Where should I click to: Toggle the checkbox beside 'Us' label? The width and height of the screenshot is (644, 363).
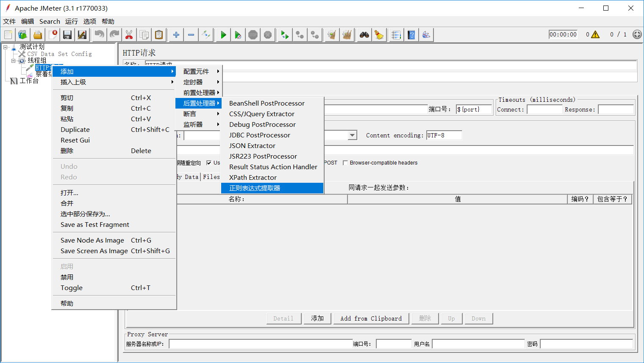tap(209, 163)
